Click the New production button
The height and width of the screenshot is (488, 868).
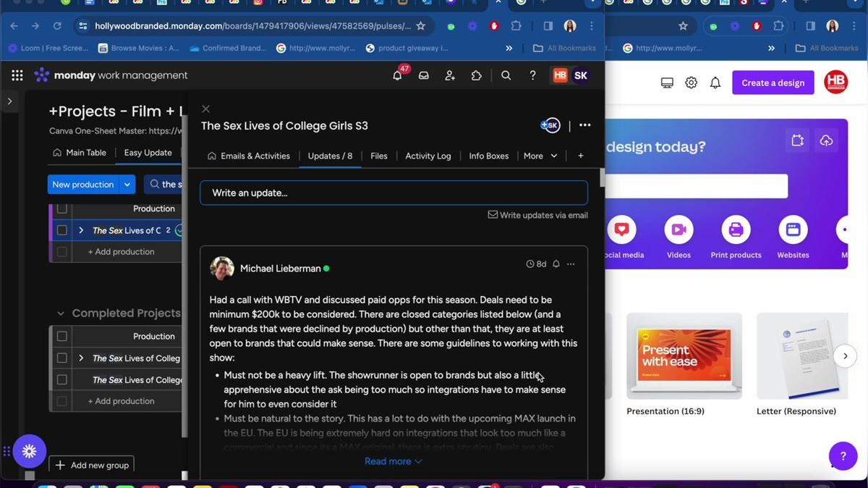coord(82,185)
